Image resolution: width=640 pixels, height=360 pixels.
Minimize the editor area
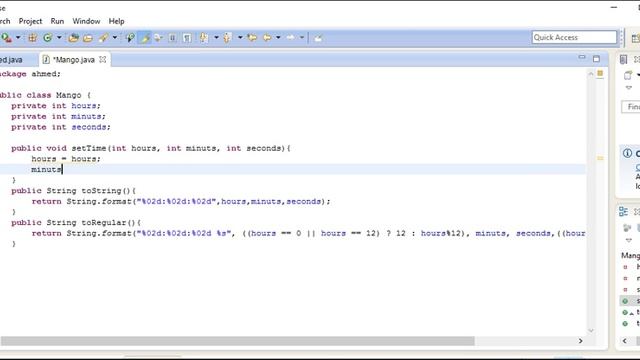pos(582,58)
